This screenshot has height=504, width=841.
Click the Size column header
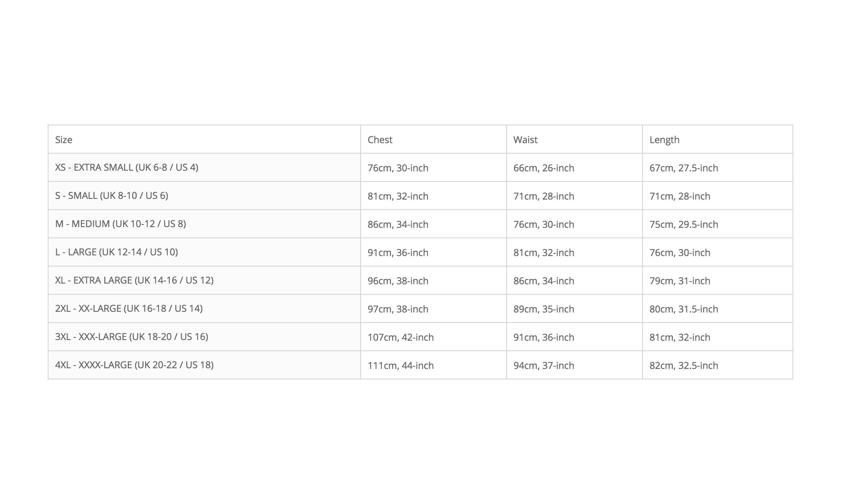click(64, 139)
